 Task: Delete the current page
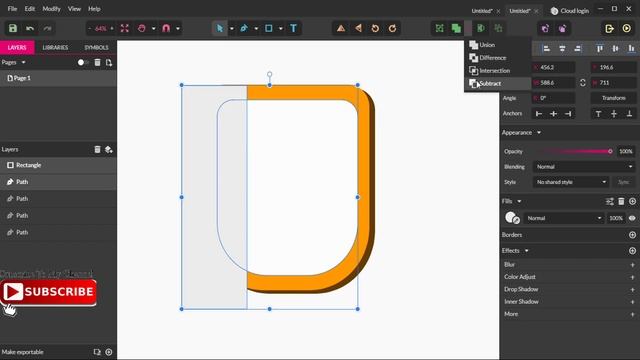98,62
